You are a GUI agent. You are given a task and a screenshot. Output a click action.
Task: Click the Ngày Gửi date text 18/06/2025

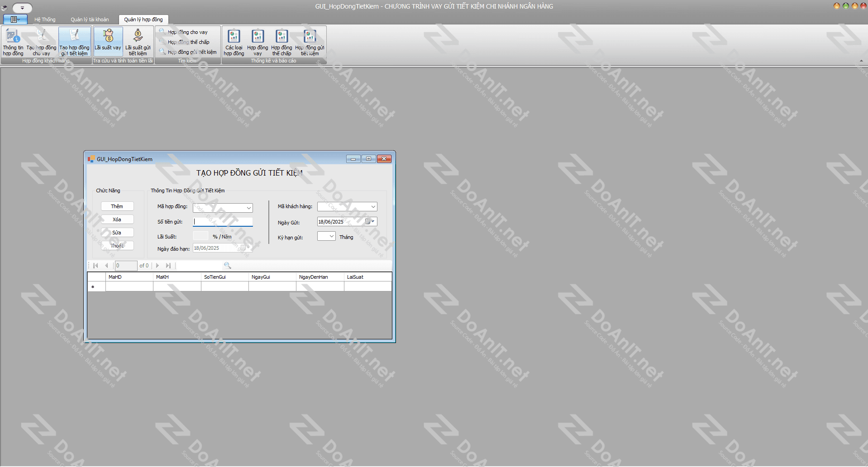pyautogui.click(x=331, y=222)
